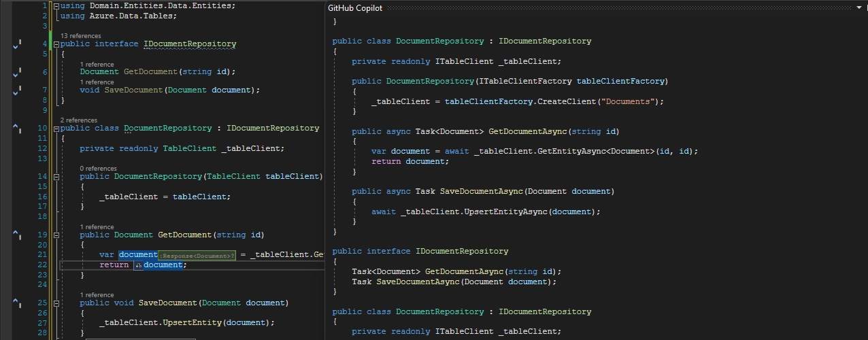868x340 pixels.
Task: Open the GitHub Copilot window options dropdown
Action: 859,8
